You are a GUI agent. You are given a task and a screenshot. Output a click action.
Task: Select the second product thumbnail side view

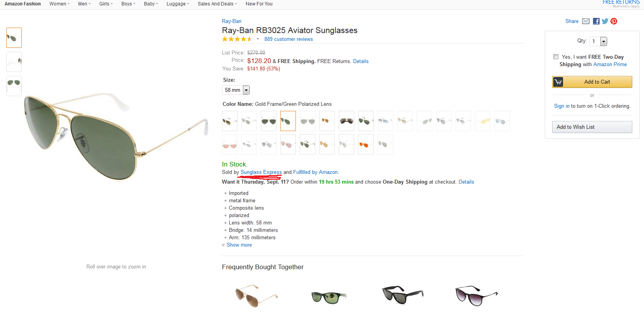[x=14, y=62]
